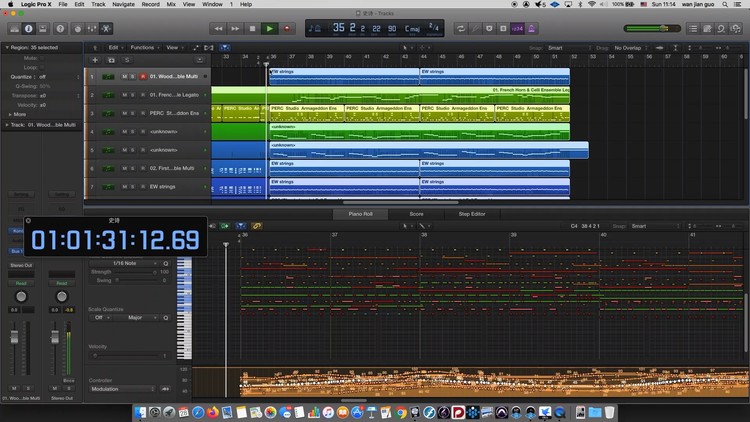Open the Inspector with the info icon

29,28
